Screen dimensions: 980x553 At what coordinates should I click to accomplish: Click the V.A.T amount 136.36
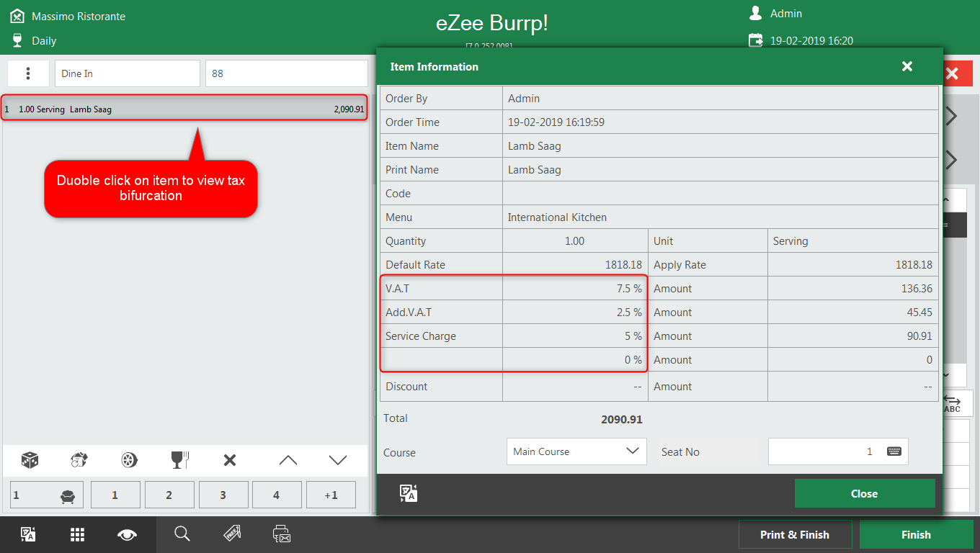(916, 289)
